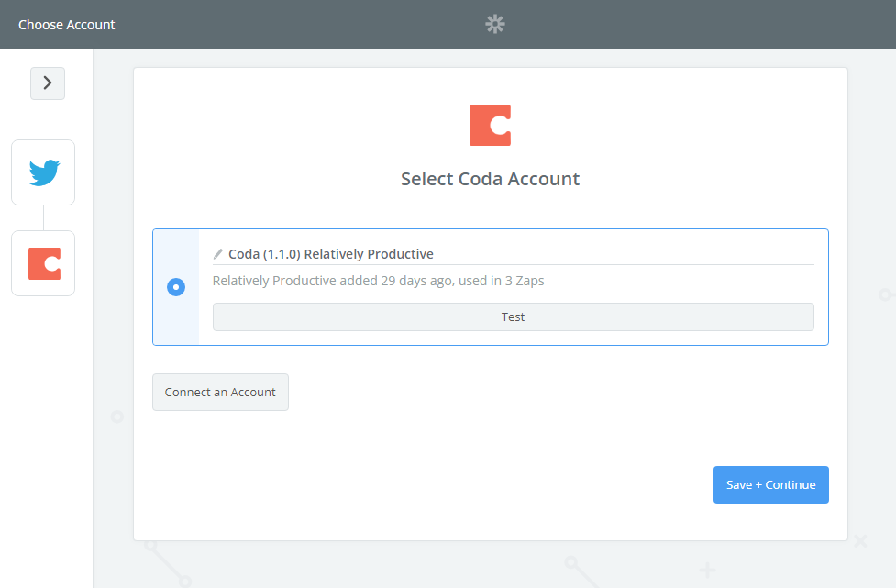896x588 pixels.
Task: Click the background circle node at right edge
Action: (885, 294)
